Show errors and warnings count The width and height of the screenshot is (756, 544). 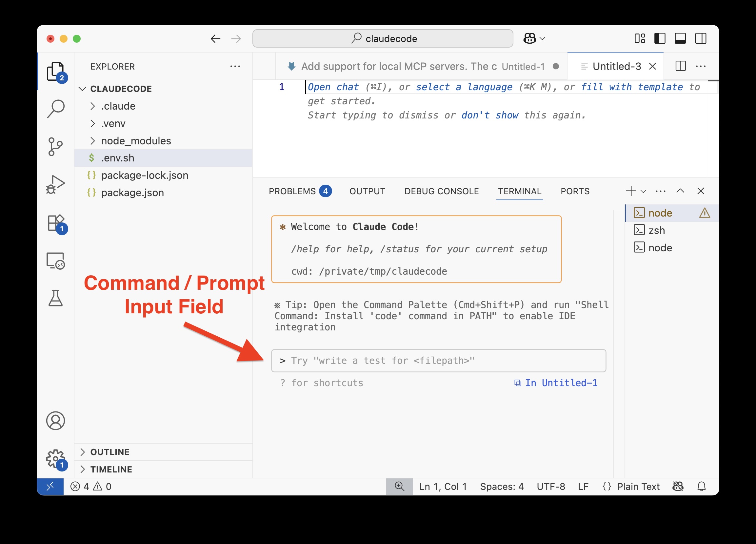click(91, 487)
